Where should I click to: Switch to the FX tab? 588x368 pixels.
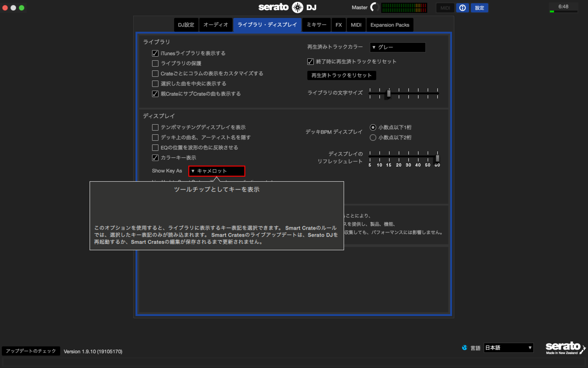[339, 25]
